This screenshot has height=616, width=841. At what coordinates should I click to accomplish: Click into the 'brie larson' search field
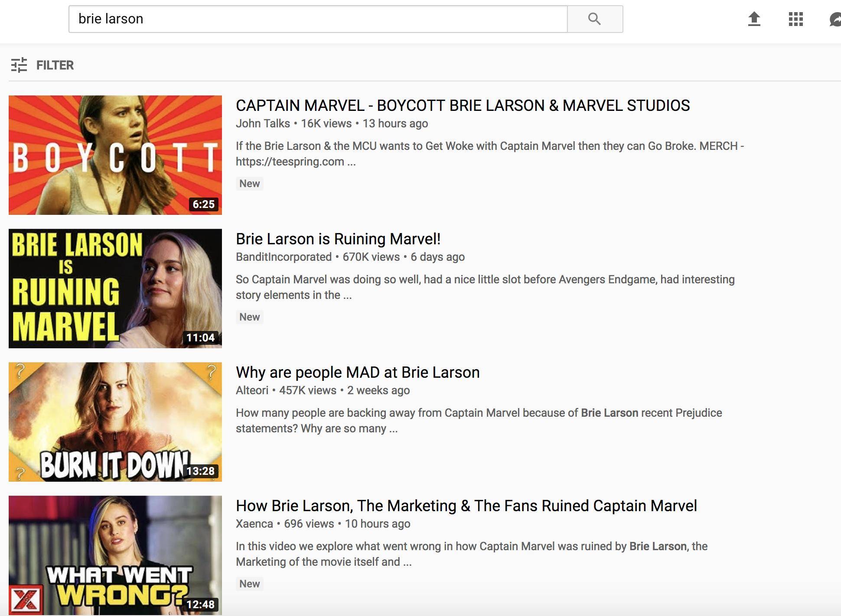point(318,19)
